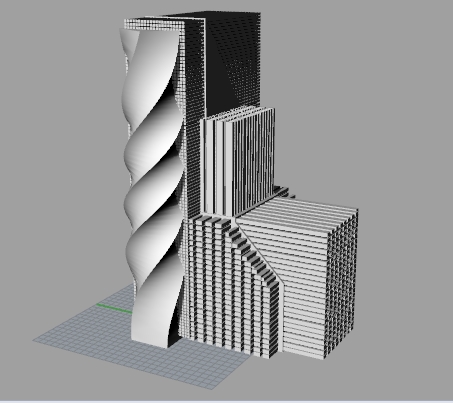This screenshot has width=453, height=403.
Task: Select the perforated right side of the cube
Action: 342,283
